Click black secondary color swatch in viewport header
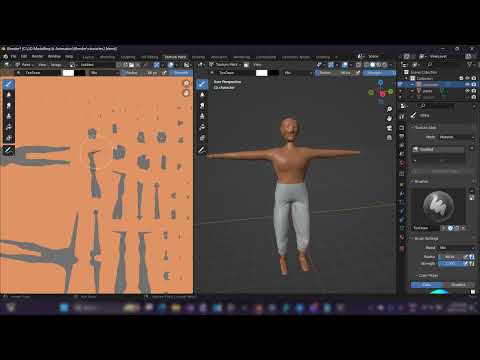 [x=273, y=73]
